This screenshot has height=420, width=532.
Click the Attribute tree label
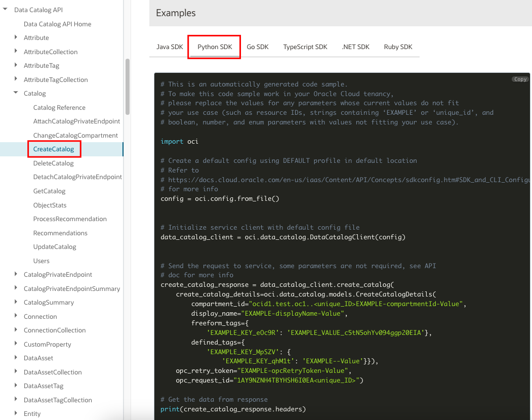pos(36,37)
